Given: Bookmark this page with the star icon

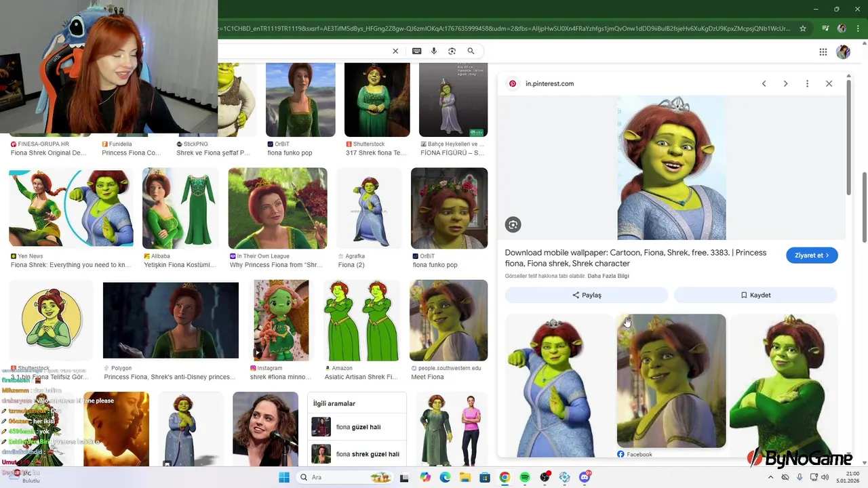Looking at the screenshot, I should [803, 28].
